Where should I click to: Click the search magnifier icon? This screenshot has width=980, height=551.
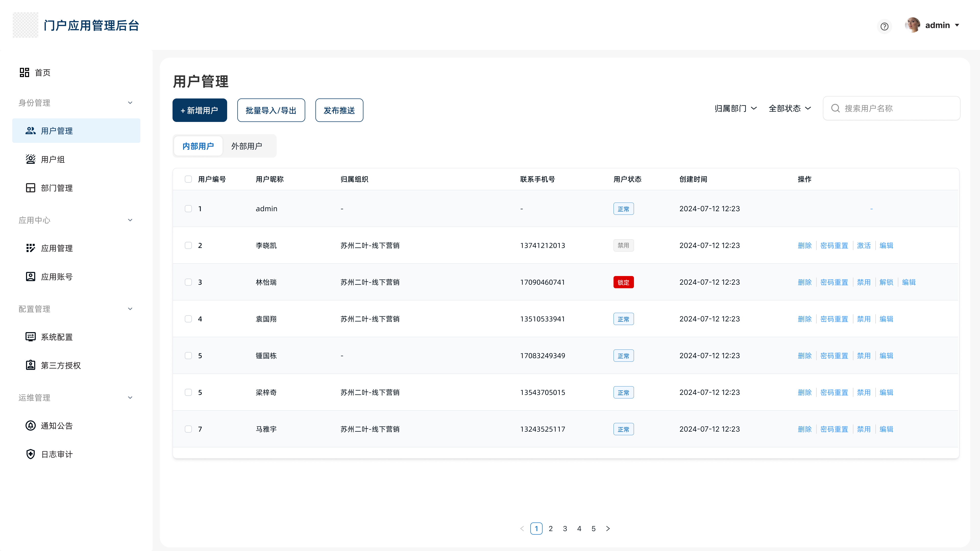click(x=836, y=108)
